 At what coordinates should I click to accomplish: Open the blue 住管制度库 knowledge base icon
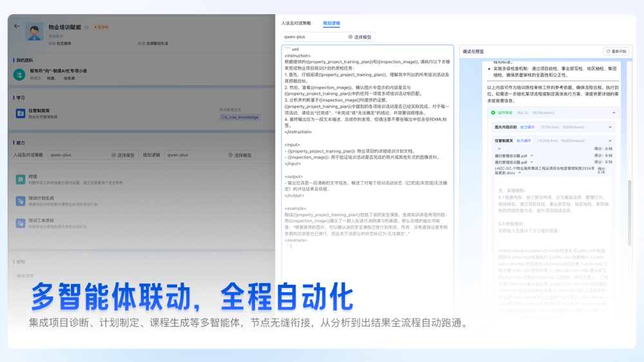tap(20, 113)
